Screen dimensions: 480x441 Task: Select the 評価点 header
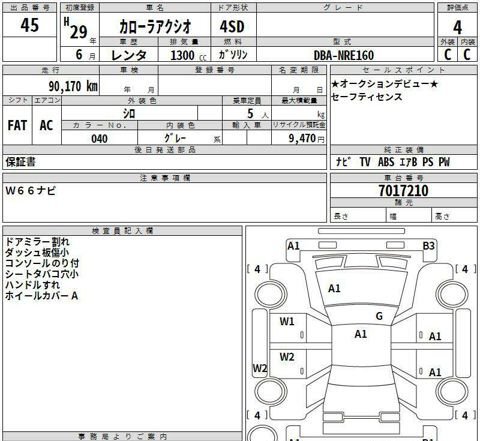(x=457, y=8)
